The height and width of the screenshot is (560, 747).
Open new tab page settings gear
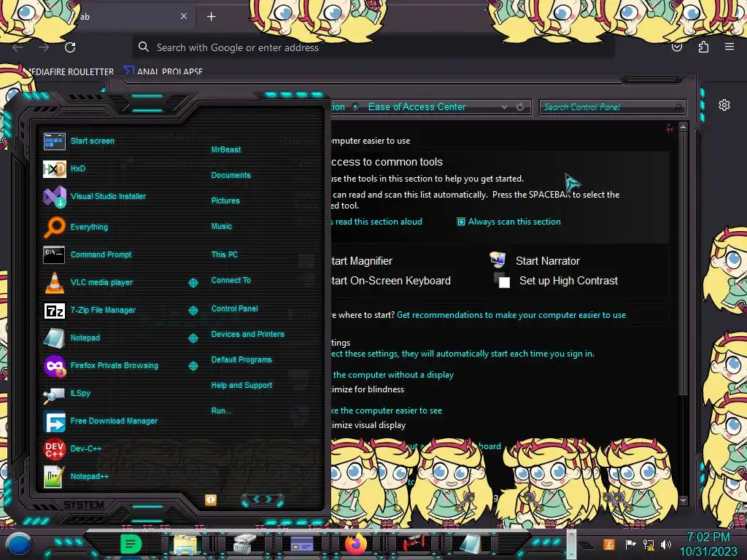coord(724,105)
